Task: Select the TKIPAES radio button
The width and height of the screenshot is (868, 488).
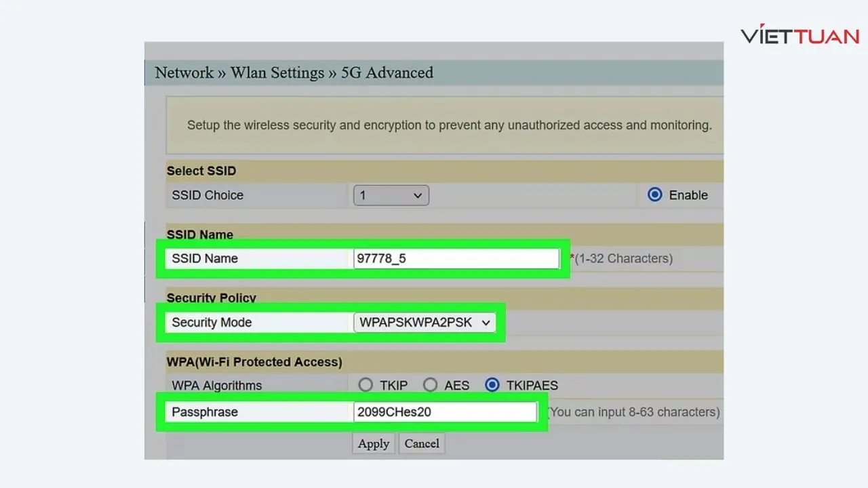Action: coord(493,385)
